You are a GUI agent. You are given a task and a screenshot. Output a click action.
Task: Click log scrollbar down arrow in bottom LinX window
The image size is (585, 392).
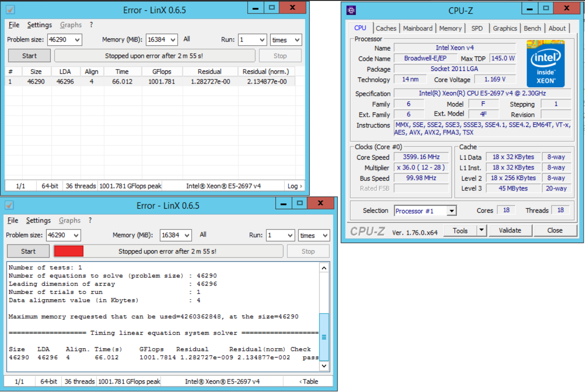tap(324, 366)
